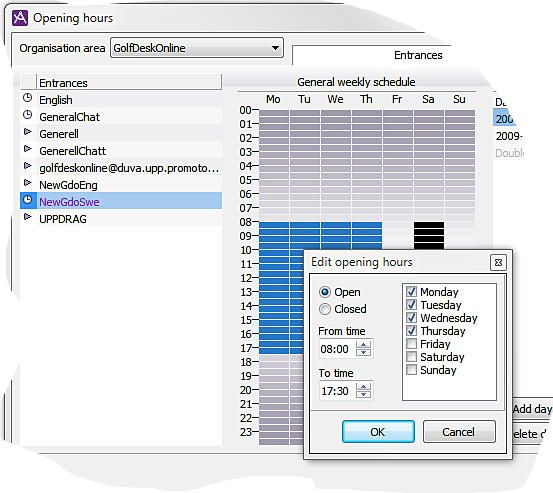
Task: Click the arrow icon beside NewGdoEng
Action: [x=28, y=183]
